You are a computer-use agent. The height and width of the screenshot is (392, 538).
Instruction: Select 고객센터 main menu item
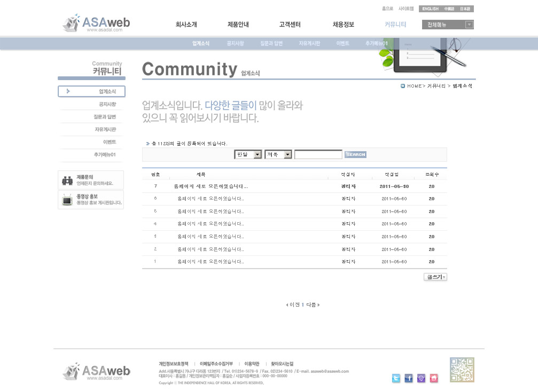tap(290, 25)
